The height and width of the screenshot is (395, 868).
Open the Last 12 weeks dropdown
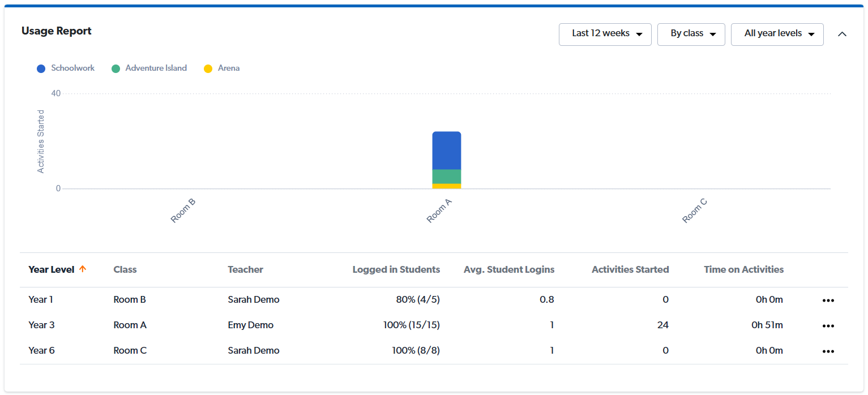(x=605, y=34)
